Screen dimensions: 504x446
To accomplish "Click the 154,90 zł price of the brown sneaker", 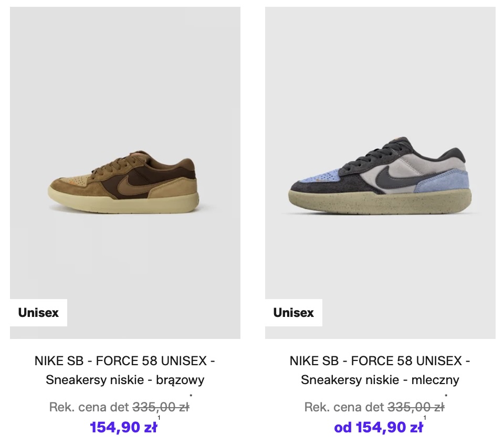I will click(123, 427).
